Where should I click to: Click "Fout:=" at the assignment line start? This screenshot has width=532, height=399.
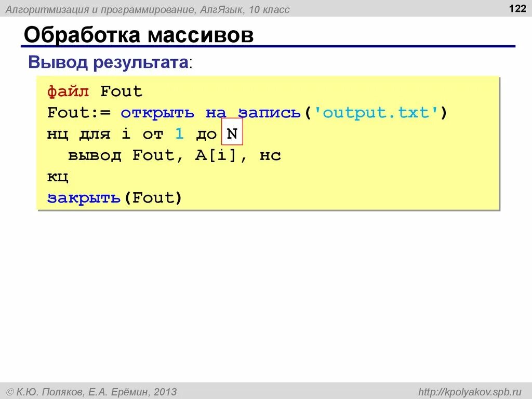click(x=79, y=113)
